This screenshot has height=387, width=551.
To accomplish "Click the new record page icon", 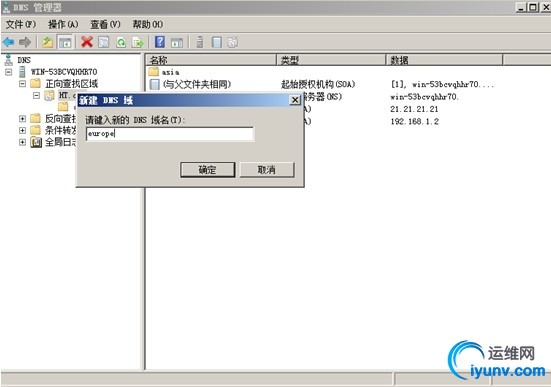I will 217,42.
